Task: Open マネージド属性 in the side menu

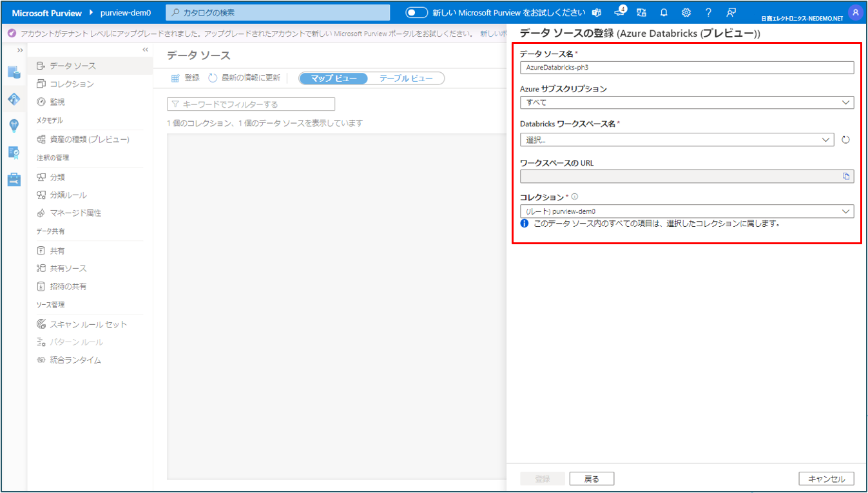Action: coord(90,213)
